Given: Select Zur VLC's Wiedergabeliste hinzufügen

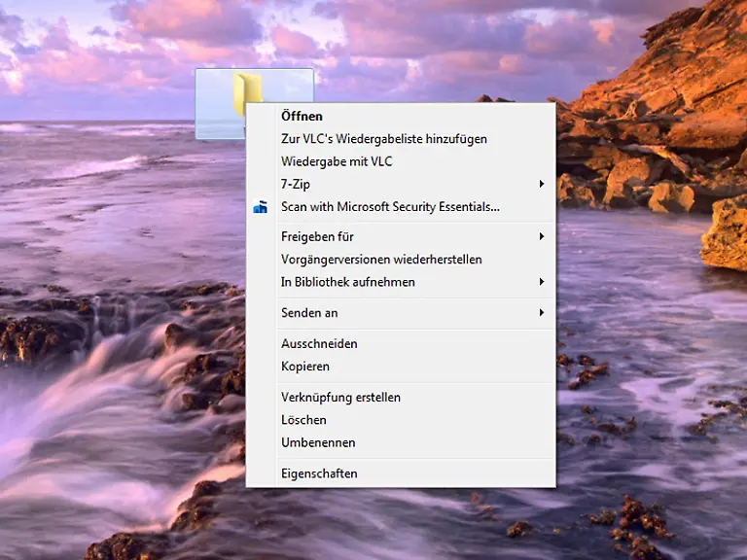Looking at the screenshot, I should click(383, 139).
